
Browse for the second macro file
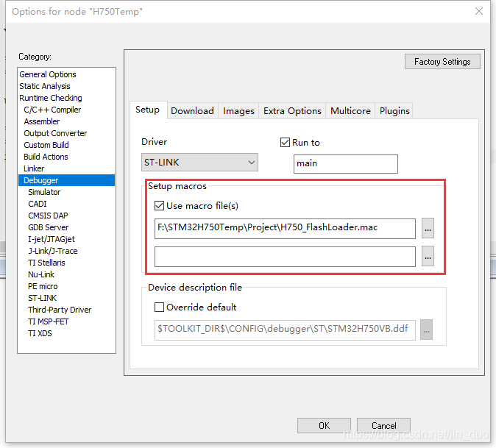coord(428,257)
